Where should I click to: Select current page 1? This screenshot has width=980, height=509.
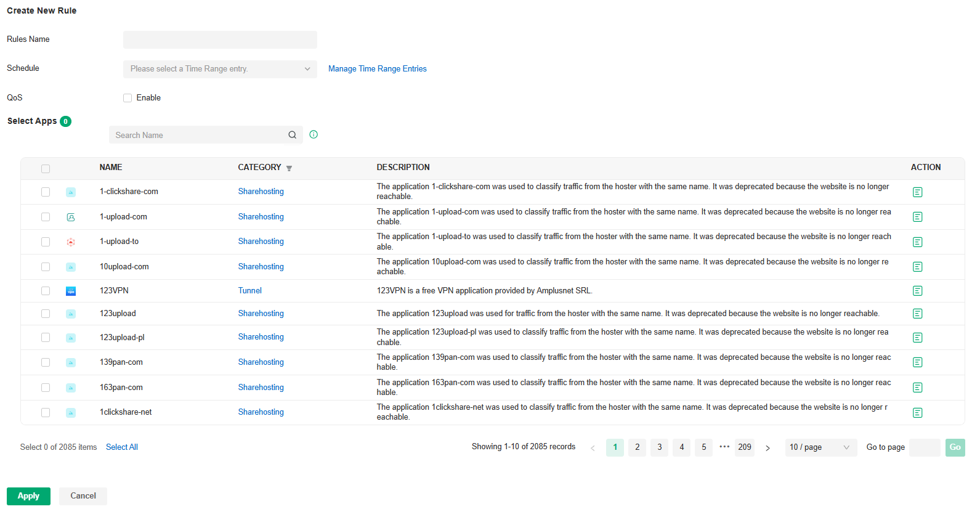click(x=615, y=447)
